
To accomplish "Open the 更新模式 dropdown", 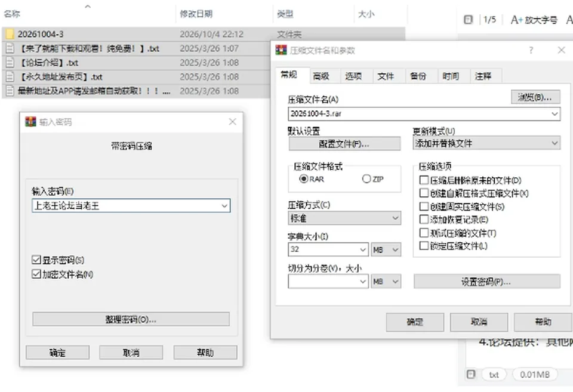I will coord(486,143).
